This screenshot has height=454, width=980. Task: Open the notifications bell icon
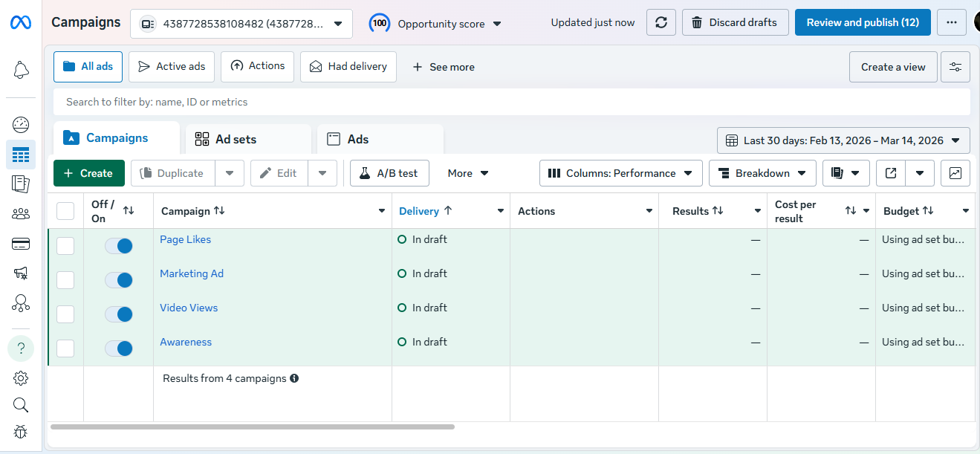[21, 71]
